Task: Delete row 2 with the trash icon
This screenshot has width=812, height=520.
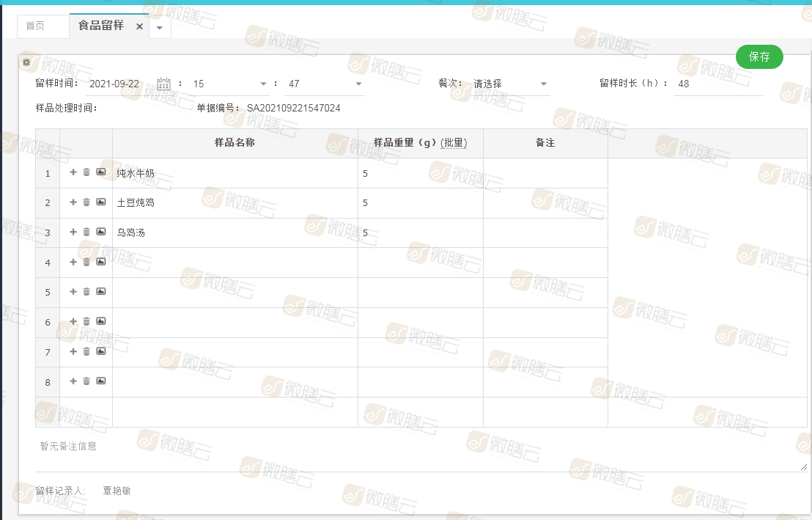Action: [86, 202]
